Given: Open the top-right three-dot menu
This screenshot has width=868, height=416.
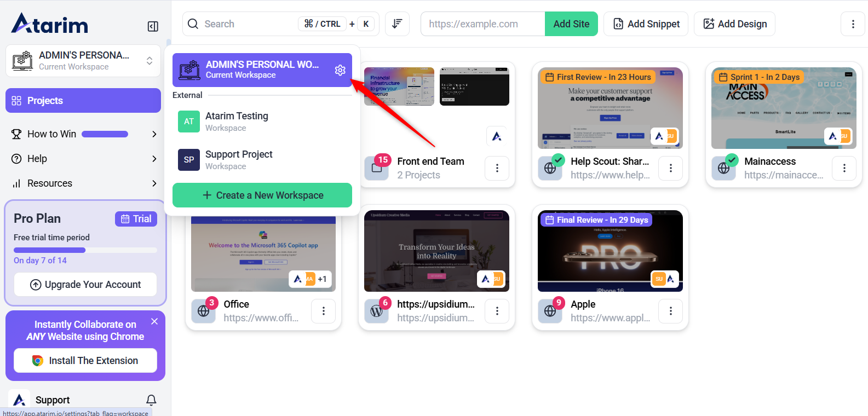Looking at the screenshot, I should (x=853, y=24).
